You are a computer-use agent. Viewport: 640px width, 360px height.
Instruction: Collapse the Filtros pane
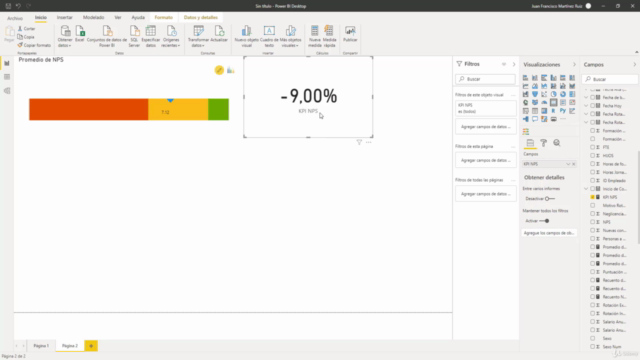(x=514, y=64)
